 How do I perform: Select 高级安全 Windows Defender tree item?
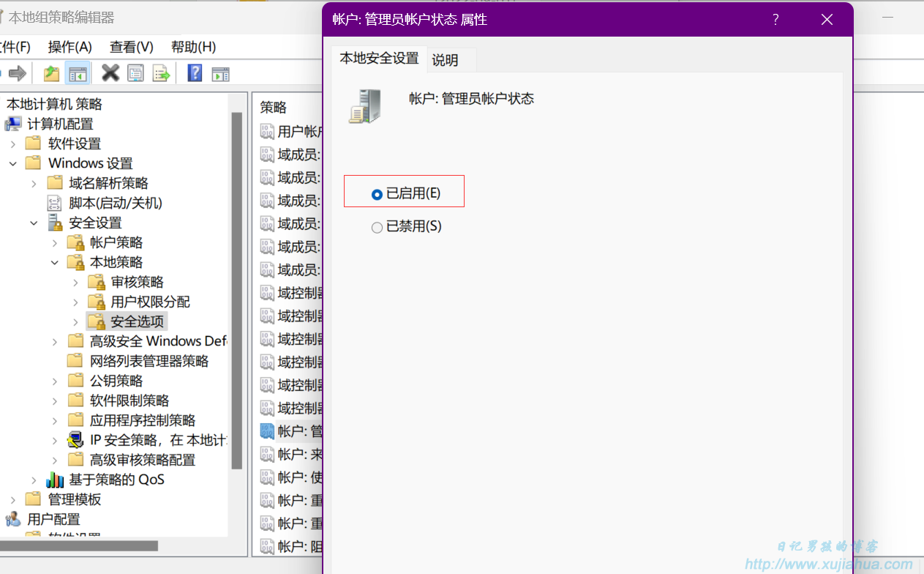click(158, 341)
